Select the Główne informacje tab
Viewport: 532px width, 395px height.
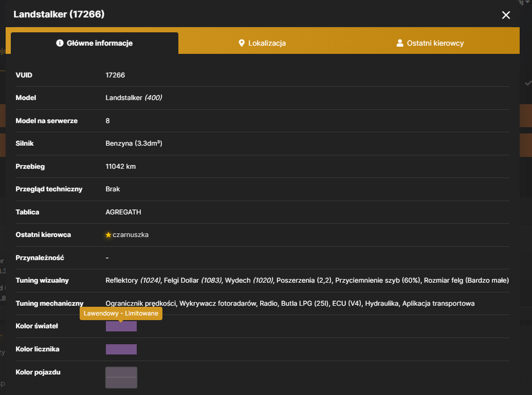tap(94, 43)
